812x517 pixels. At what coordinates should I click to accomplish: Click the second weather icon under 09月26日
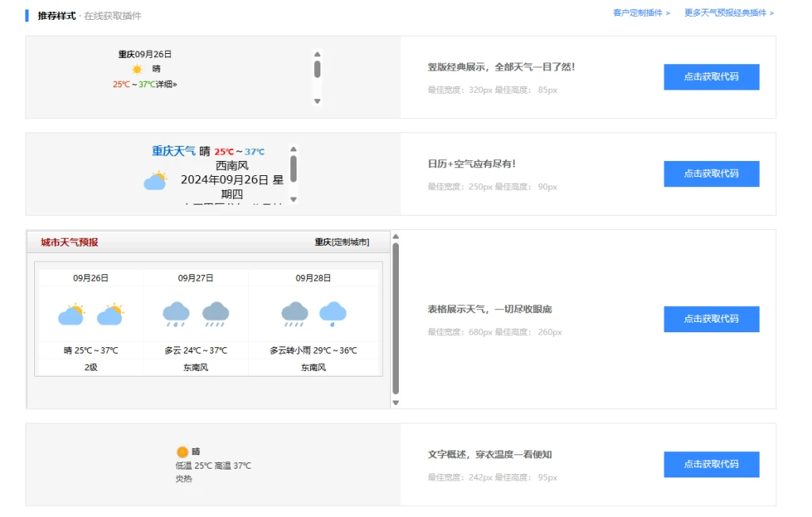pos(110,314)
